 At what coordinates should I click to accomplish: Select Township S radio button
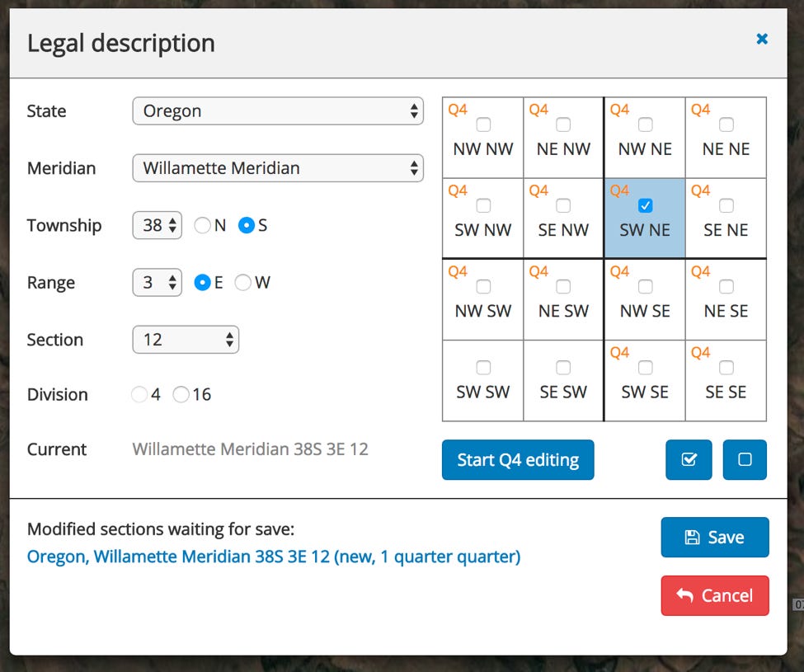coord(247,225)
